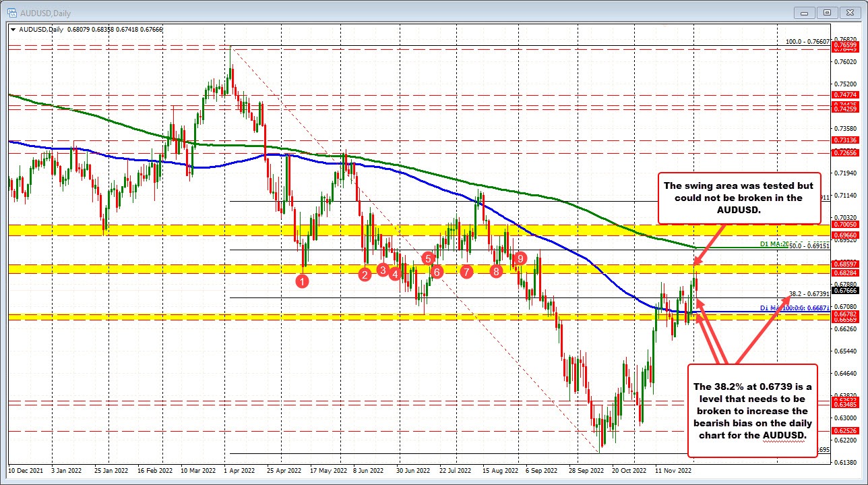The image size is (868, 485).
Task: Click the red 0.63485 price tag
Action: tap(844, 404)
